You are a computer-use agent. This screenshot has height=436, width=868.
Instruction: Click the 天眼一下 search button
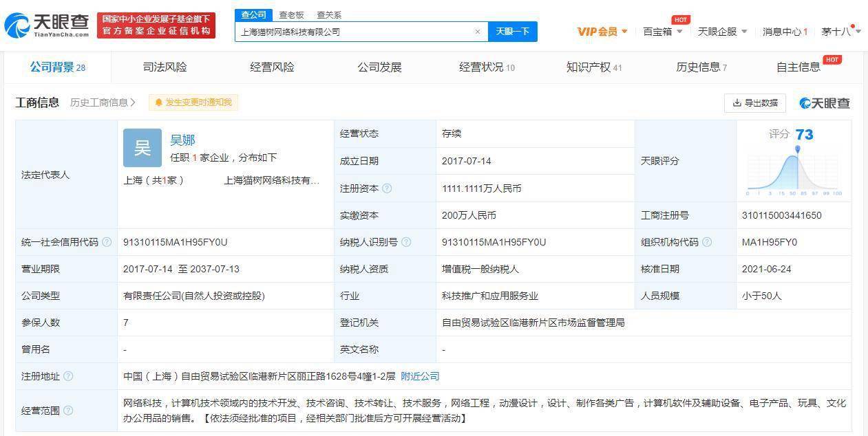[513, 32]
